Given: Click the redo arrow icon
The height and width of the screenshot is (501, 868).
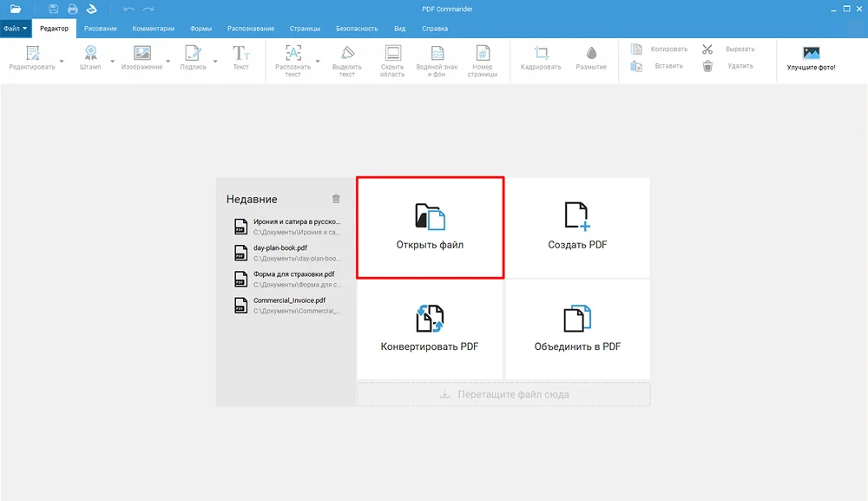Looking at the screenshot, I should click(x=148, y=9).
